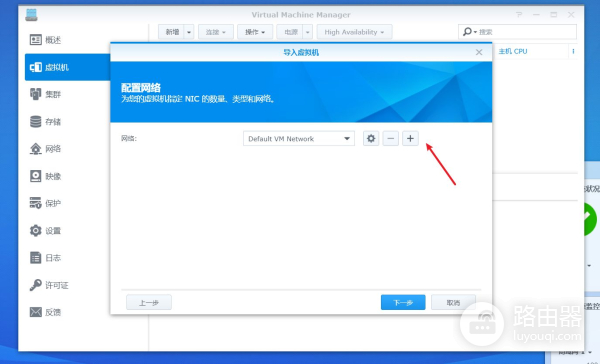Open the 连接 dropdown in the toolbar
Screen dimensions: 600x364
(215, 32)
